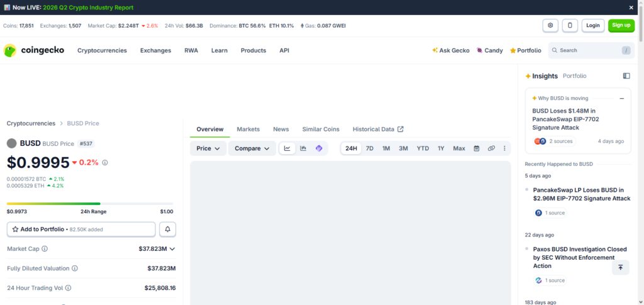Switch to the Insights panel tab

tap(541, 76)
